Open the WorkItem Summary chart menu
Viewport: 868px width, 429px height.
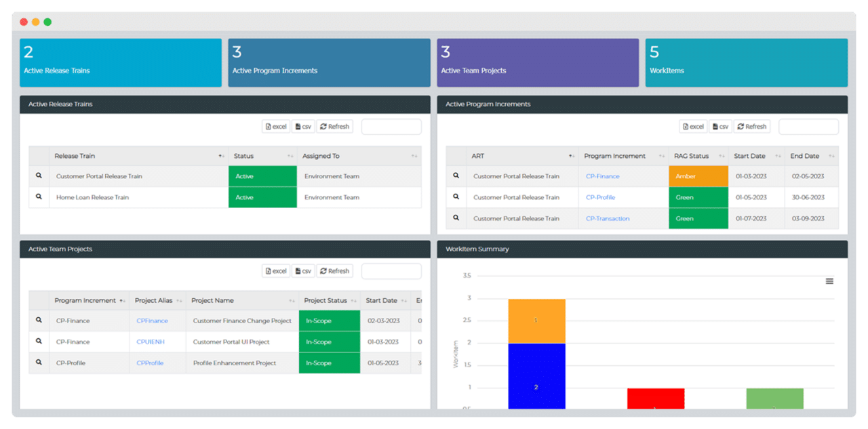(x=829, y=281)
